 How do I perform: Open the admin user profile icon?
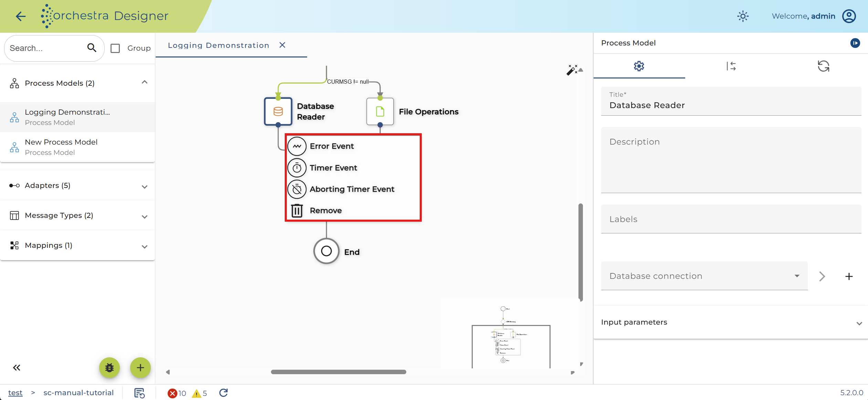click(849, 16)
